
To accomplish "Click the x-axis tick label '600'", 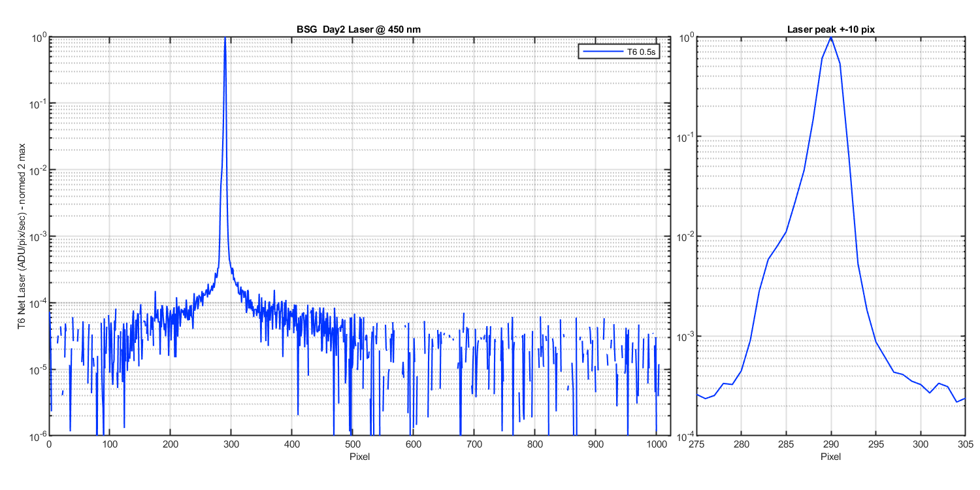I will (414, 444).
